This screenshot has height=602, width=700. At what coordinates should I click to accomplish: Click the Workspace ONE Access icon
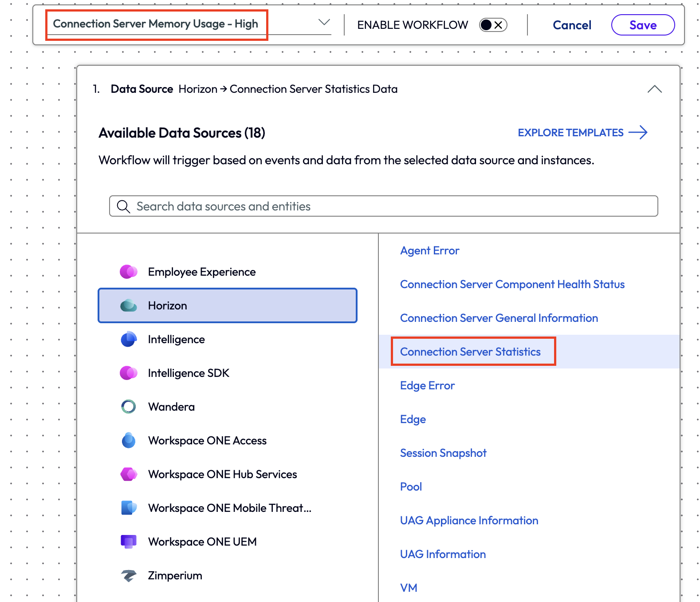click(129, 440)
